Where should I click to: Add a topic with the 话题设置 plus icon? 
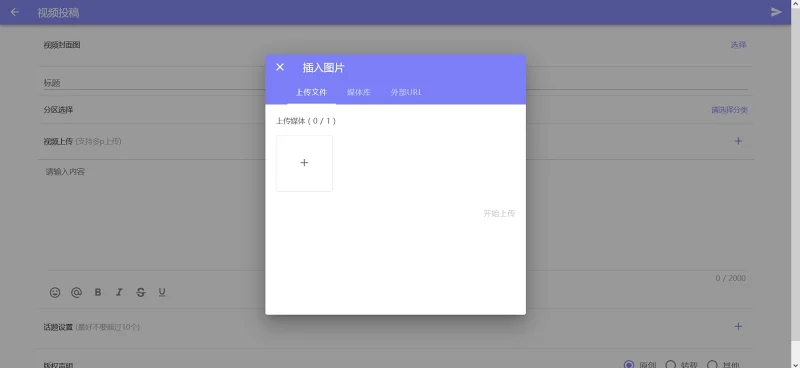[738, 327]
